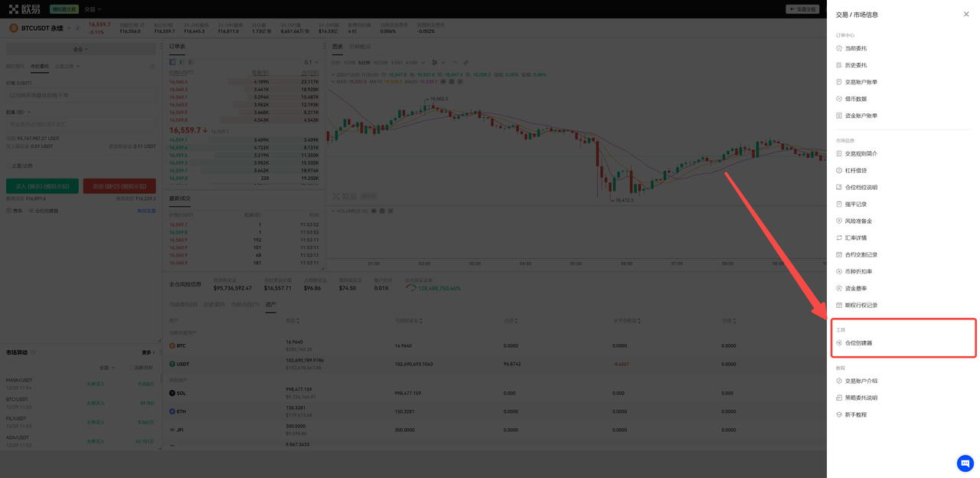980x478 pixels.
Task: Click the green 买入 (做多) button
Action: pos(42,186)
